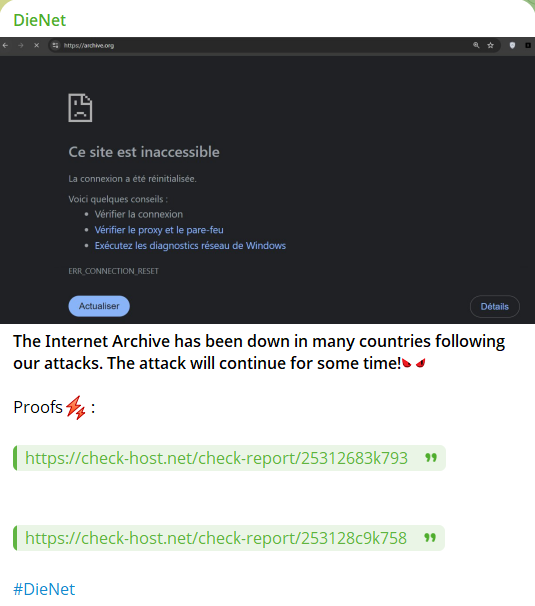Open "Exécutez les diagnostics réseau de Windows" link

click(190, 246)
